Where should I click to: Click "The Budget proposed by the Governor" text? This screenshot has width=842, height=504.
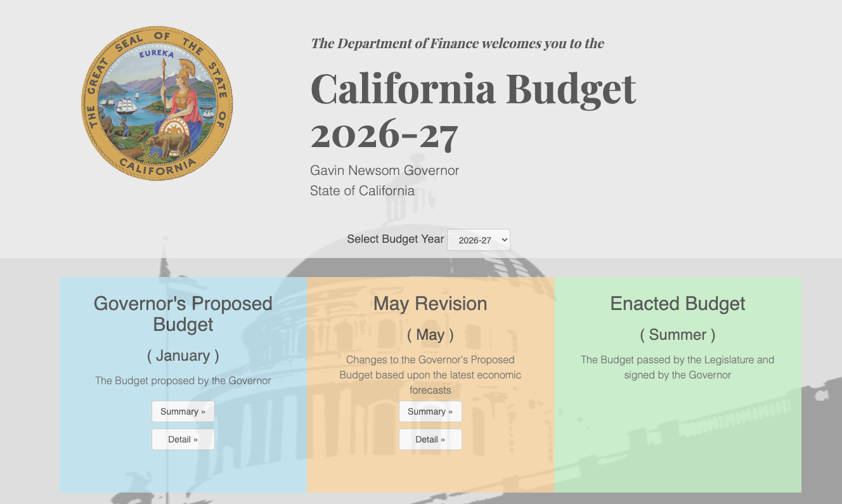183,381
